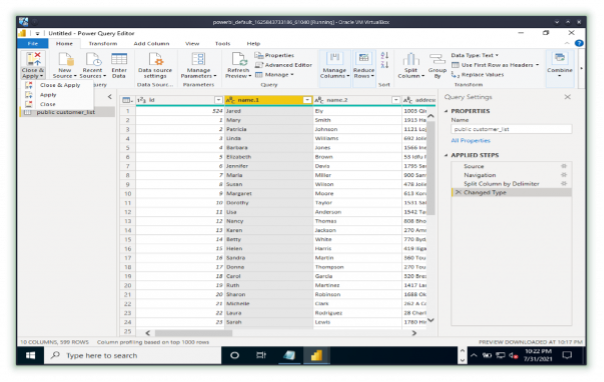
Task: Sort descending with the Z-A icon
Action: tap(384, 64)
